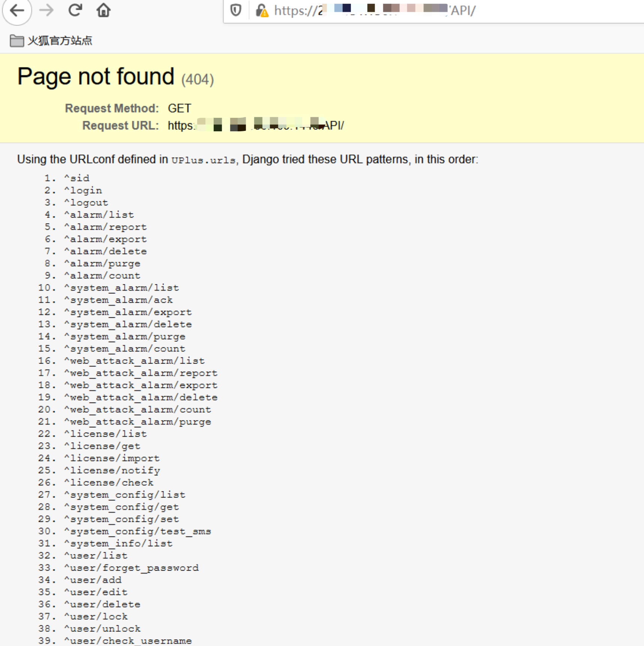This screenshot has width=644, height=646.
Task: Click the ^web_attack_alarm/report pattern entry
Action: [141, 373]
